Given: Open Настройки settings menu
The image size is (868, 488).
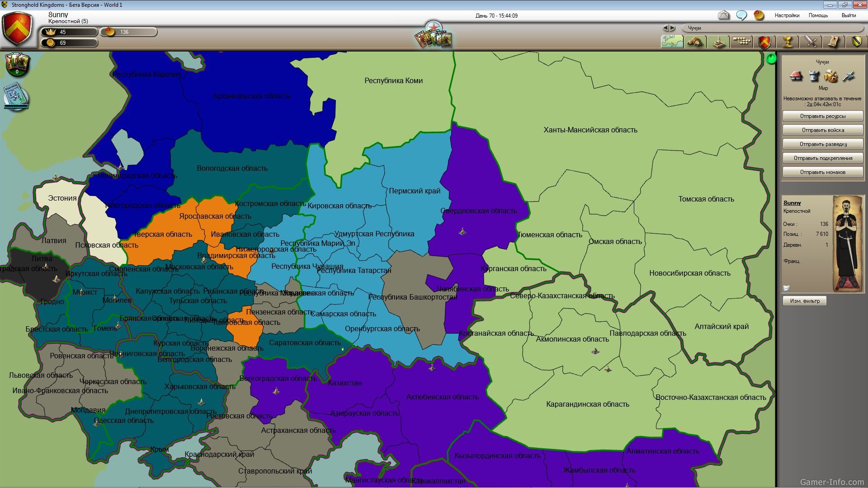Looking at the screenshot, I should coord(787,15).
